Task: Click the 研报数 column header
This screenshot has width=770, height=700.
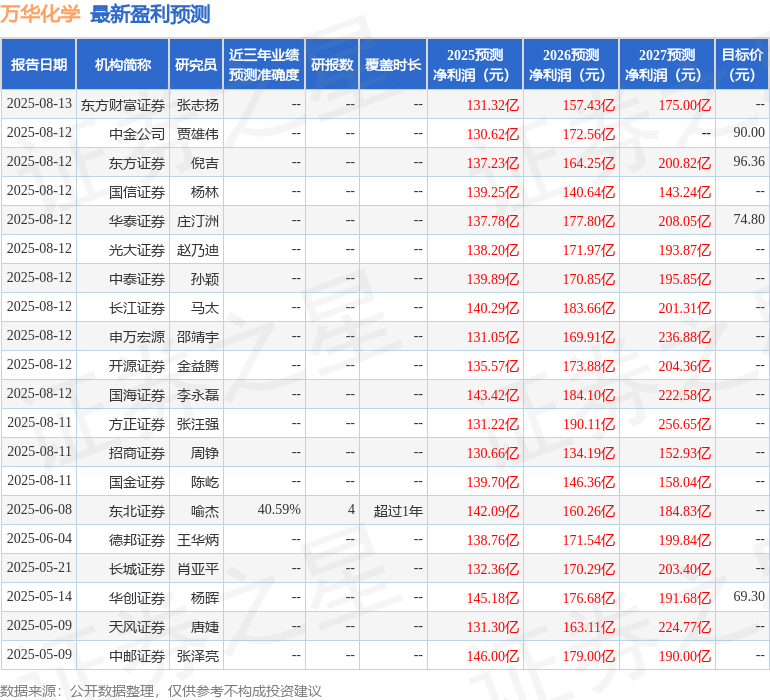Action: [x=332, y=64]
